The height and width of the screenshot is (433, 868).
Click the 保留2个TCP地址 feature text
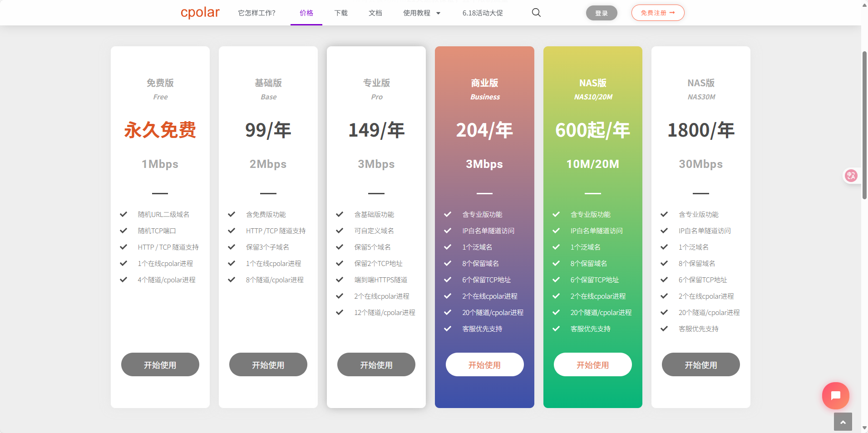[x=378, y=263]
